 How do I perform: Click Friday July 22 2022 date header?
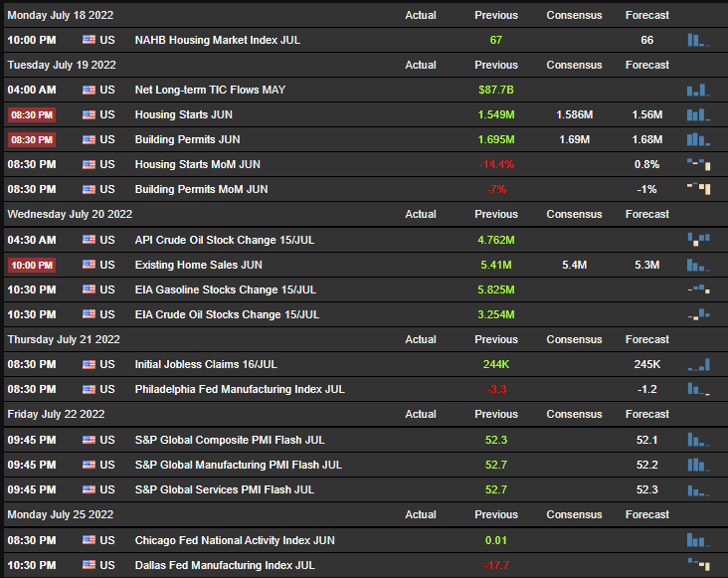click(x=56, y=414)
